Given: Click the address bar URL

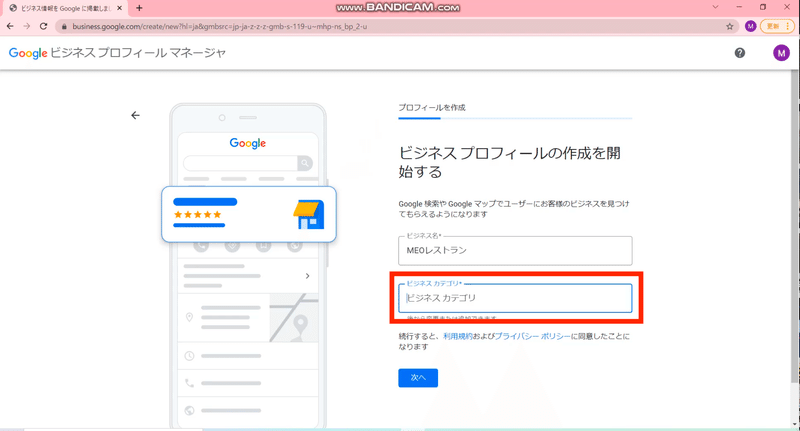Looking at the screenshot, I should (x=219, y=27).
